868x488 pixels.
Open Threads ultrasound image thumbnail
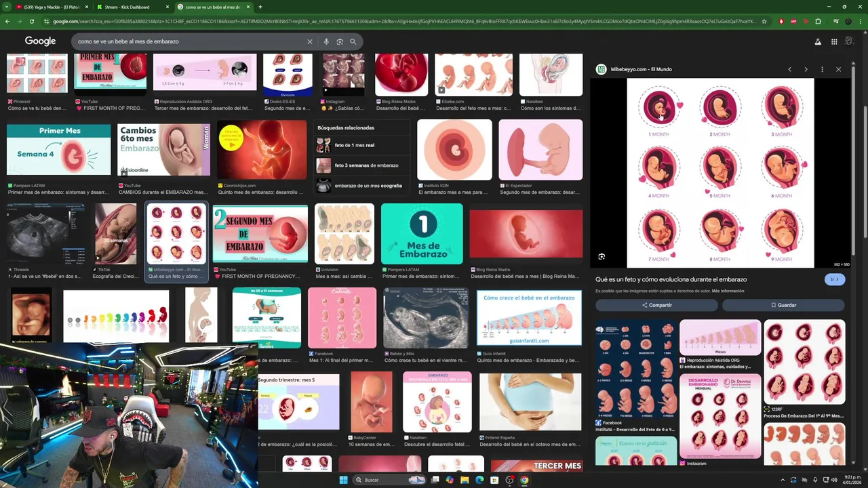coord(45,234)
